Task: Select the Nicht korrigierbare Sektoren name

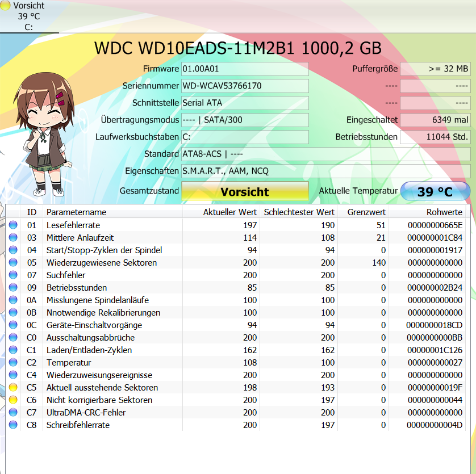Action: [x=99, y=400]
